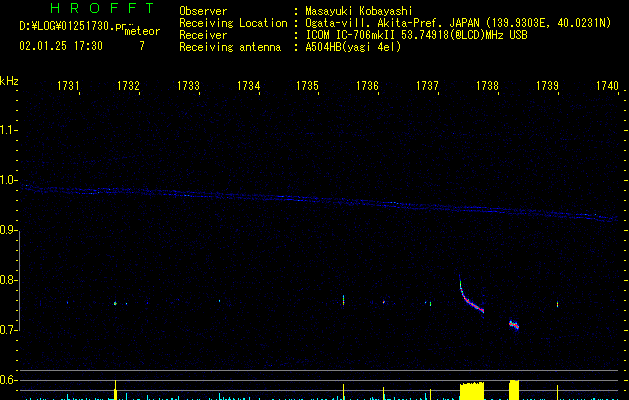Click the 1733 time axis label

click(x=188, y=86)
